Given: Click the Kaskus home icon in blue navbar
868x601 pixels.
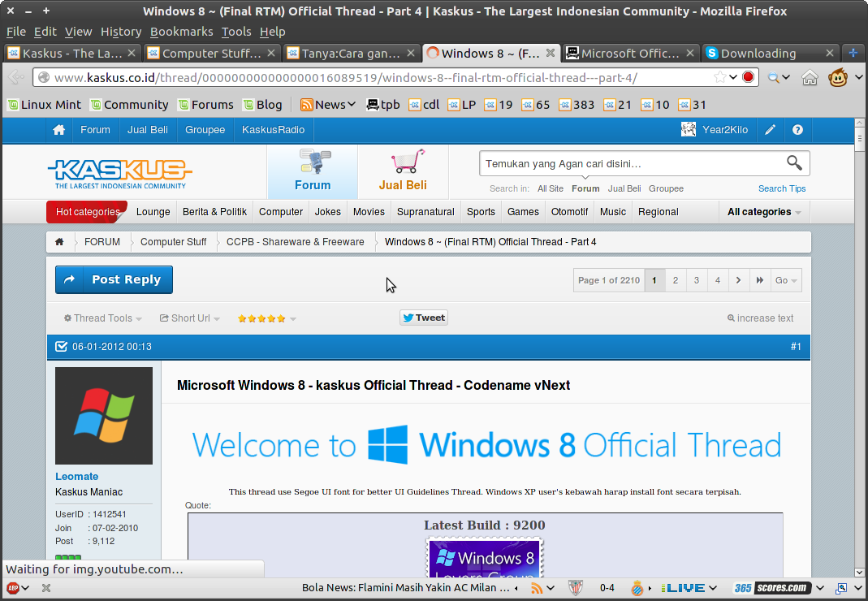Looking at the screenshot, I should coord(58,130).
